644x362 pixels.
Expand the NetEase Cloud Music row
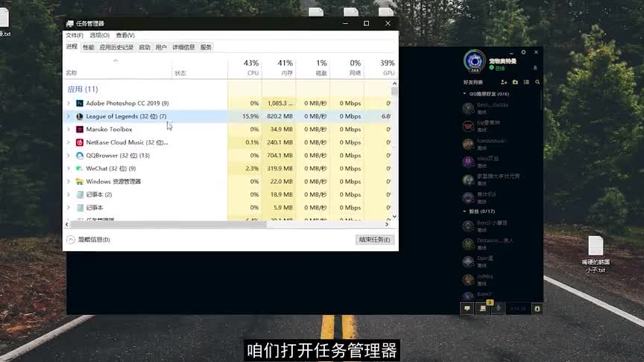tap(69, 142)
